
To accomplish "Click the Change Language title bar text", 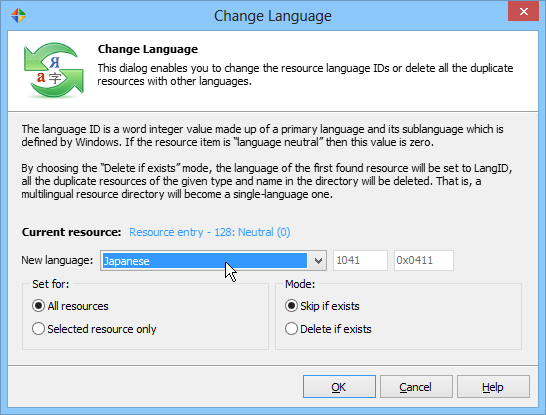I will (x=273, y=16).
